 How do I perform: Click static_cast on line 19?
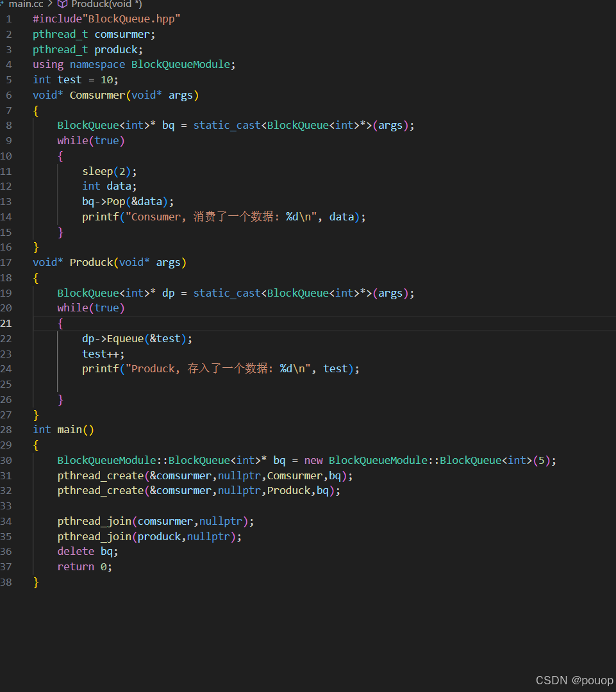(x=227, y=293)
